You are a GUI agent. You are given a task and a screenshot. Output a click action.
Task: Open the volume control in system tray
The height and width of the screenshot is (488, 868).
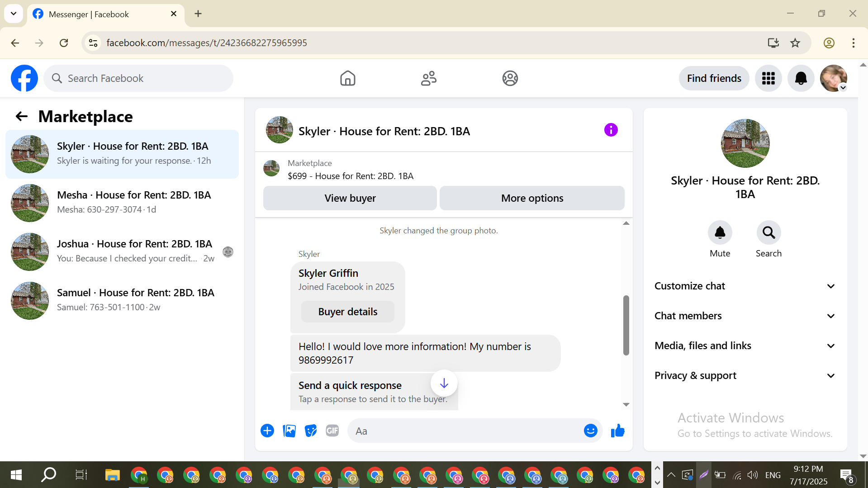pos(753,475)
